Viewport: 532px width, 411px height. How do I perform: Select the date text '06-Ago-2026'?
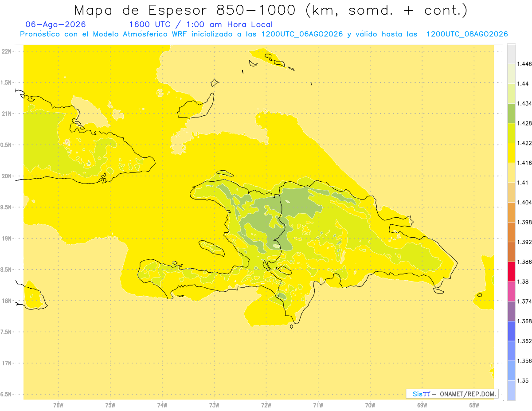tap(56, 25)
